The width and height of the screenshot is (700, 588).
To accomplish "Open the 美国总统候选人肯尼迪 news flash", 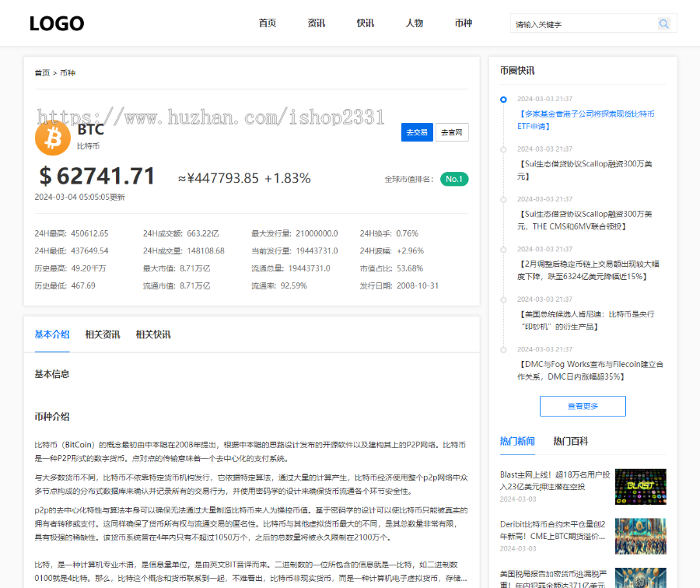I will click(586, 320).
